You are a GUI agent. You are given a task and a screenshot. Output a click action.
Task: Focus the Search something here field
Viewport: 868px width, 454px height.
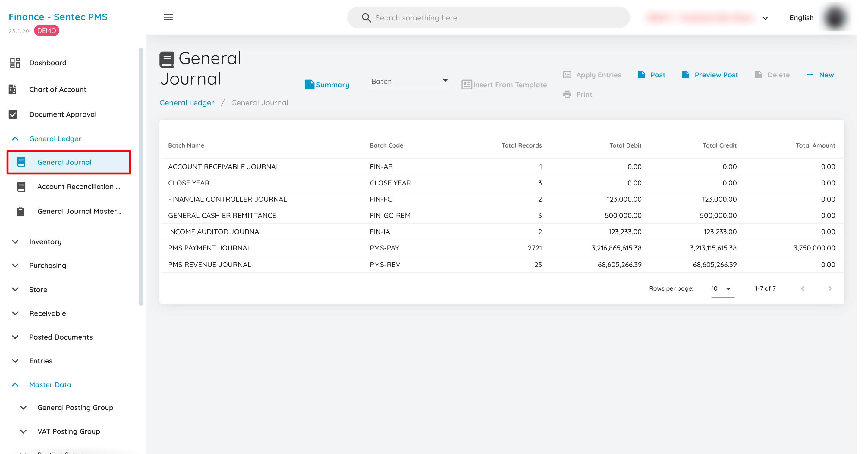click(x=488, y=17)
